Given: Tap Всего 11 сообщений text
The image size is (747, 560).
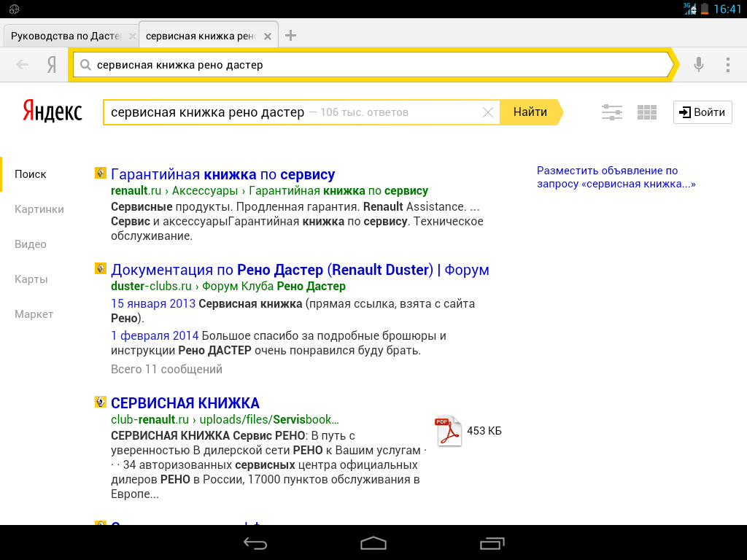Looking at the screenshot, I should pos(167,370).
